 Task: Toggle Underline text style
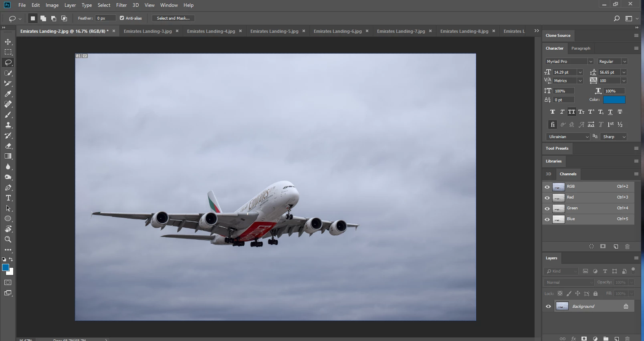click(x=610, y=112)
